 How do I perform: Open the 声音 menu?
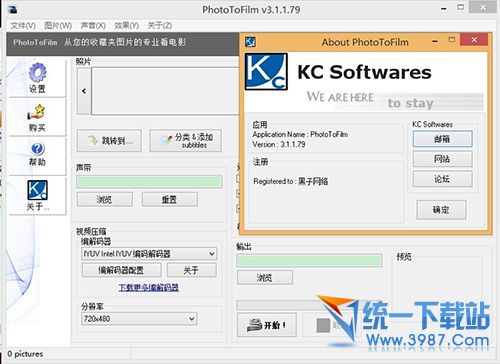pos(93,26)
